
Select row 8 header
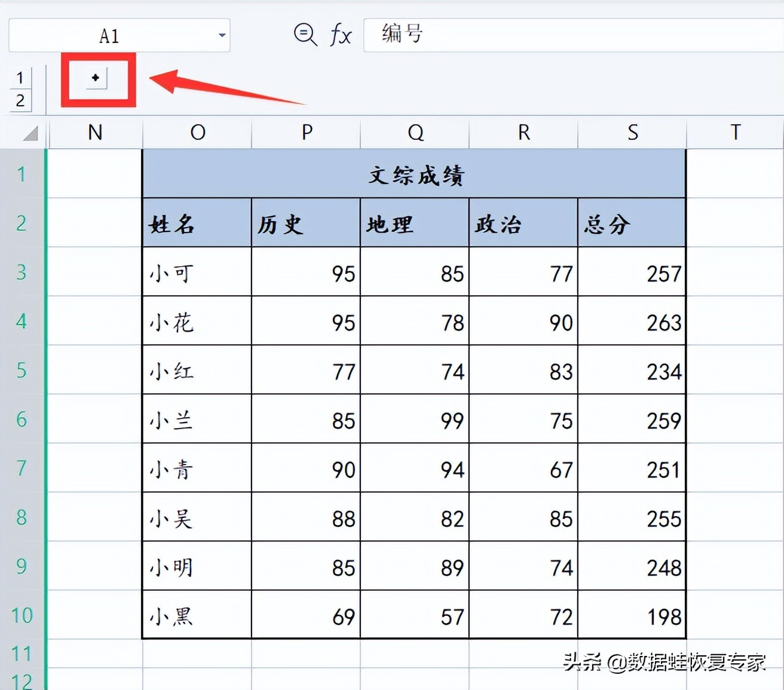click(22, 517)
